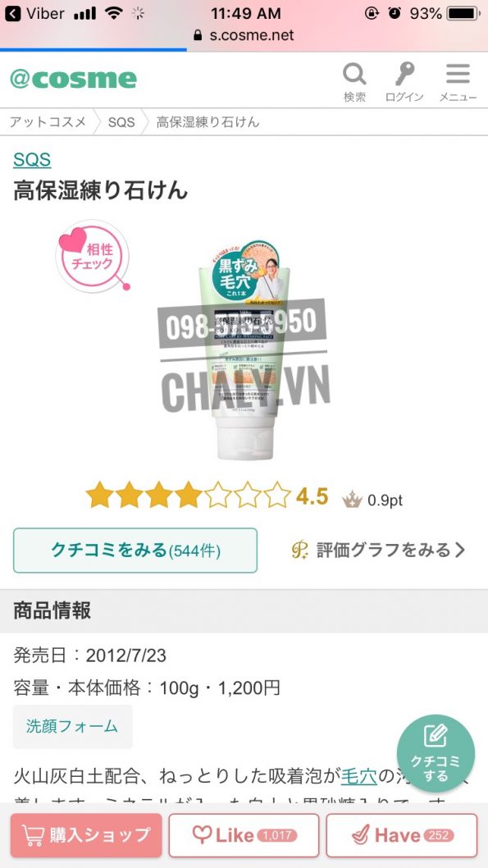Tap the floating write-review pencil button
The width and height of the screenshot is (488, 868).
(x=435, y=753)
